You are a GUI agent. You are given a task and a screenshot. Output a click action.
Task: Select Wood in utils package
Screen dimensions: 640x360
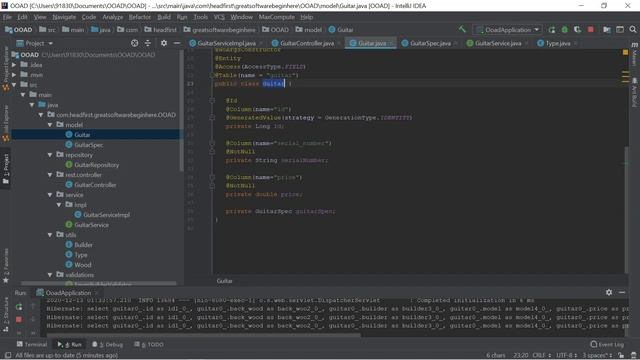pyautogui.click(x=82, y=265)
